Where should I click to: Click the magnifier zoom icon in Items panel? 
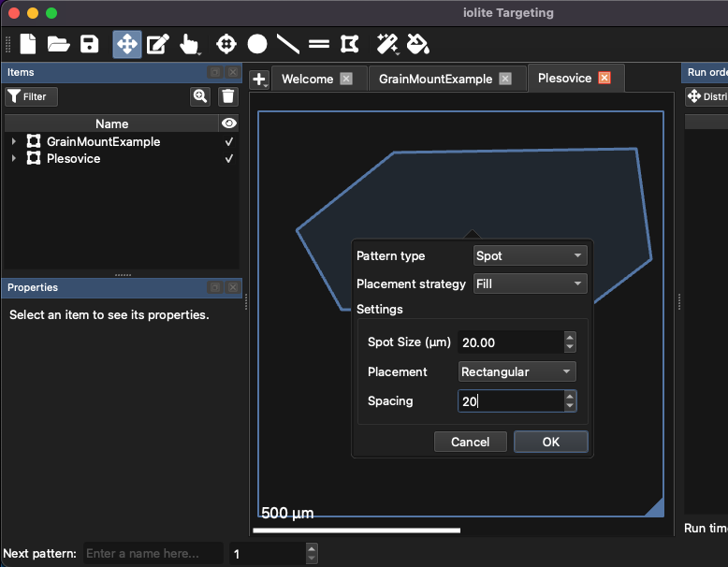200,96
